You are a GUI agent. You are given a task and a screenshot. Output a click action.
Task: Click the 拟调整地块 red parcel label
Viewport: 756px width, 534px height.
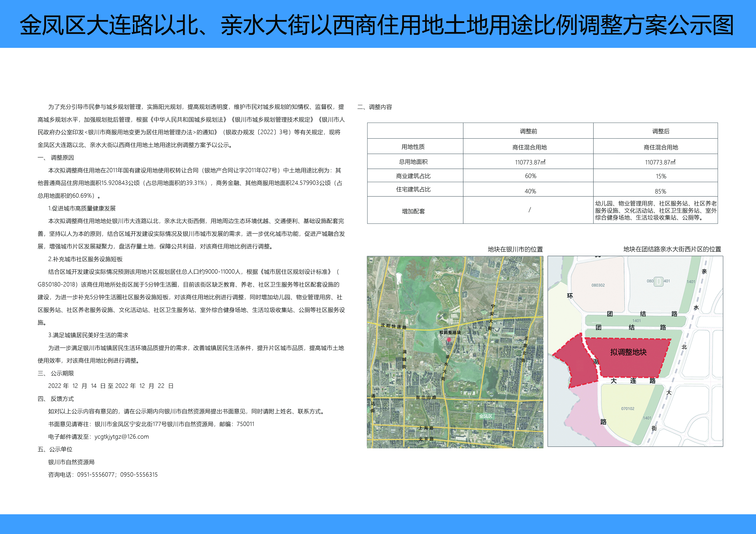click(628, 352)
